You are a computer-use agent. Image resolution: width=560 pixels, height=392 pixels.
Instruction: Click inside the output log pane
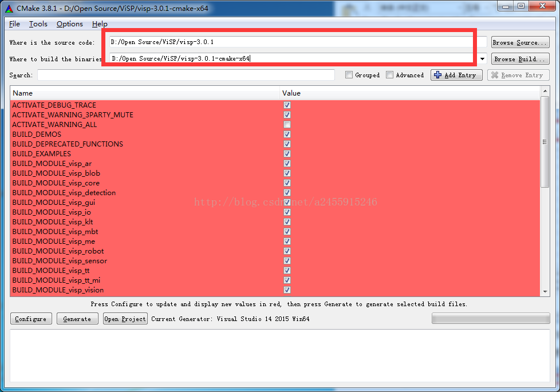click(279, 355)
